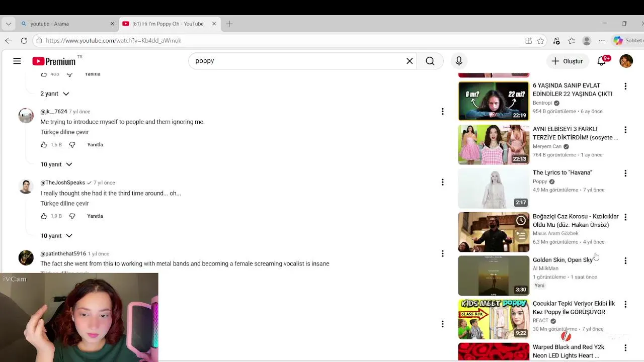The height and width of the screenshot is (362, 644).
Task: Expand 10 yanıt under @TheJoshSpeaks comment
Action: tap(56, 236)
